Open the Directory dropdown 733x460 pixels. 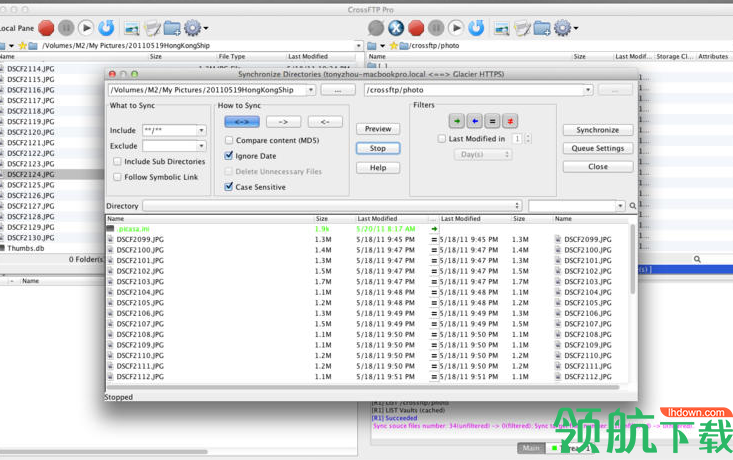[332, 206]
